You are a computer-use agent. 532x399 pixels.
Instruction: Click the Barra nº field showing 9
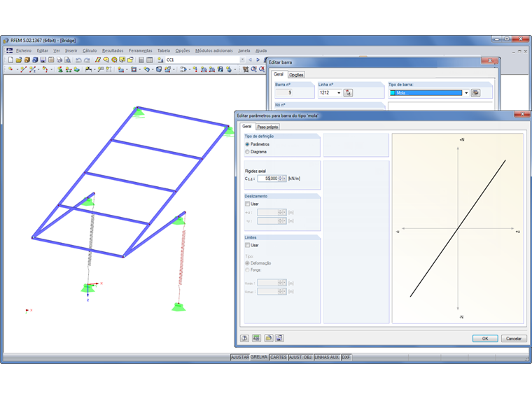coord(284,92)
